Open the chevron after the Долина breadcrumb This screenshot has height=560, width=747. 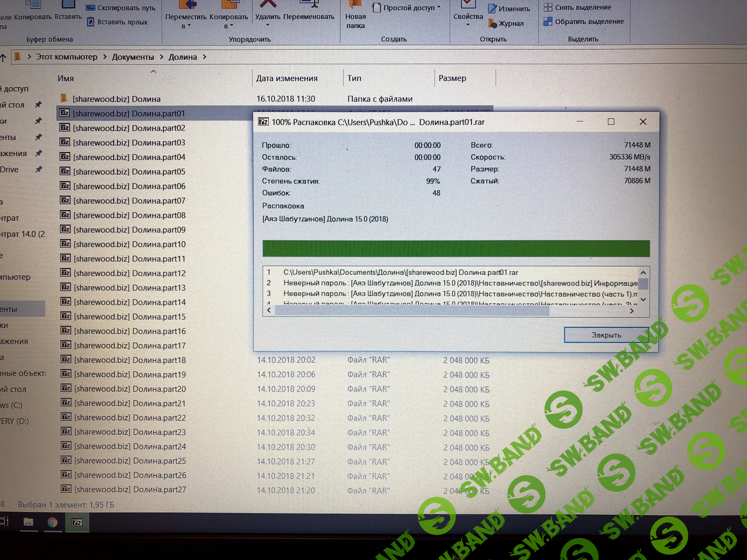205,57
